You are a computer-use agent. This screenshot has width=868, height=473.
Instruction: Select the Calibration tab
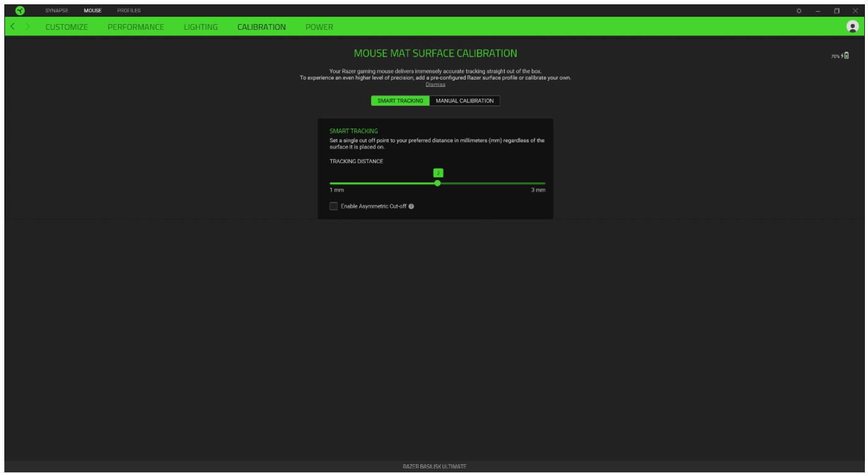pos(261,27)
